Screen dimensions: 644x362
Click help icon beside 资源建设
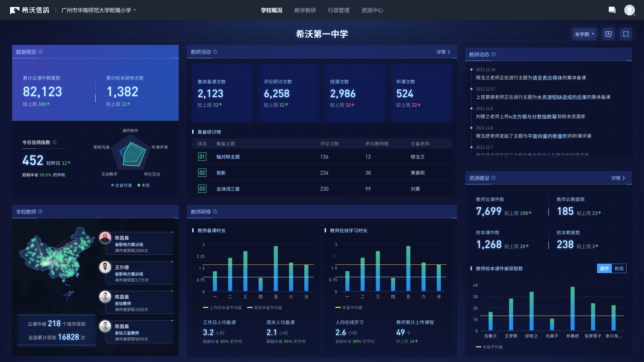(x=493, y=178)
